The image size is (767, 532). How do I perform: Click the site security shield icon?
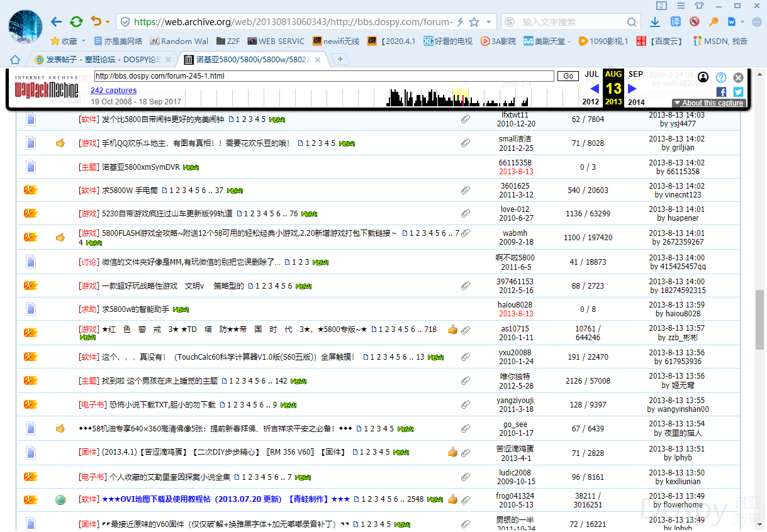[x=125, y=22]
